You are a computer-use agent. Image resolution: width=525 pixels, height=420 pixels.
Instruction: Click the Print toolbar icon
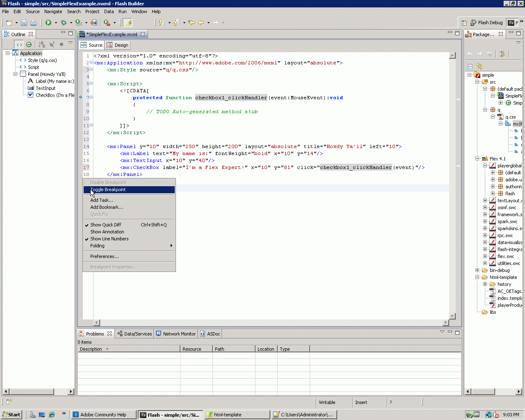click(x=33, y=23)
